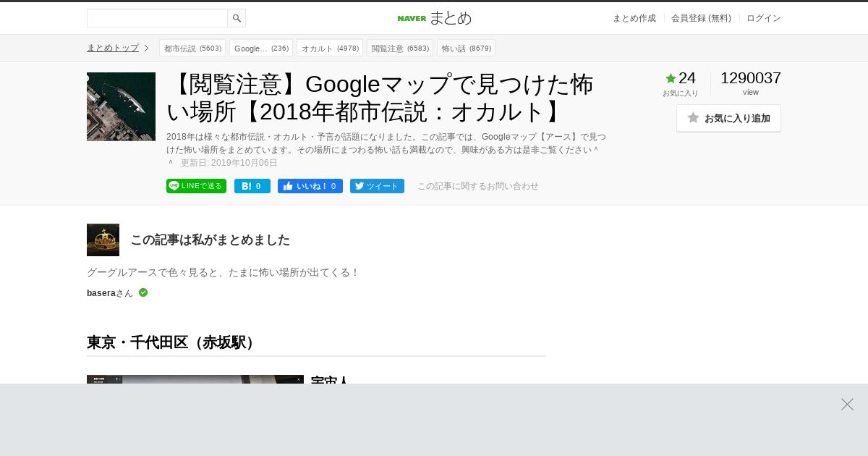Click この記事は私がまとめました heading
This screenshot has height=456, width=868.
tap(210, 240)
